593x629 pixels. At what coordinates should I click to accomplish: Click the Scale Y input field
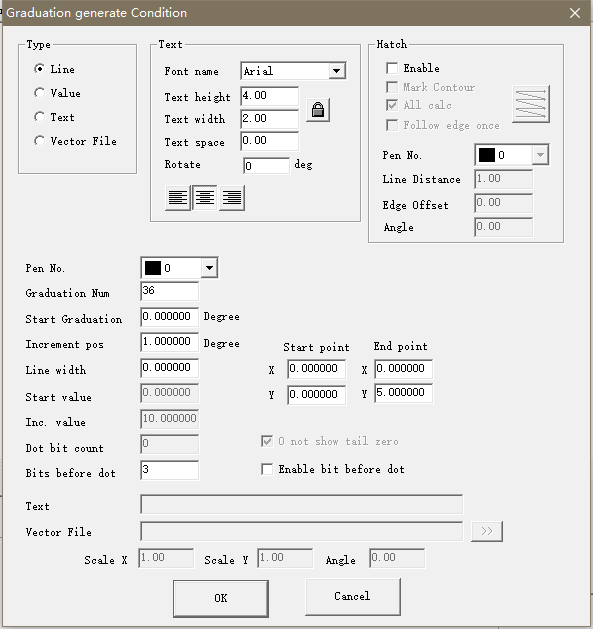[x=285, y=558]
